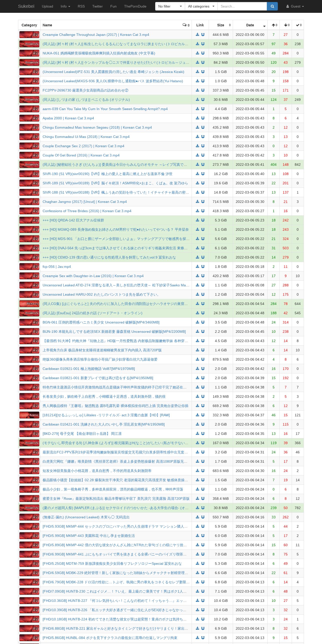Image resolution: width=322 pixels, height=644 pixels.
Task: Open the Caribbean 010421-001 entry
Action: (104, 424)
